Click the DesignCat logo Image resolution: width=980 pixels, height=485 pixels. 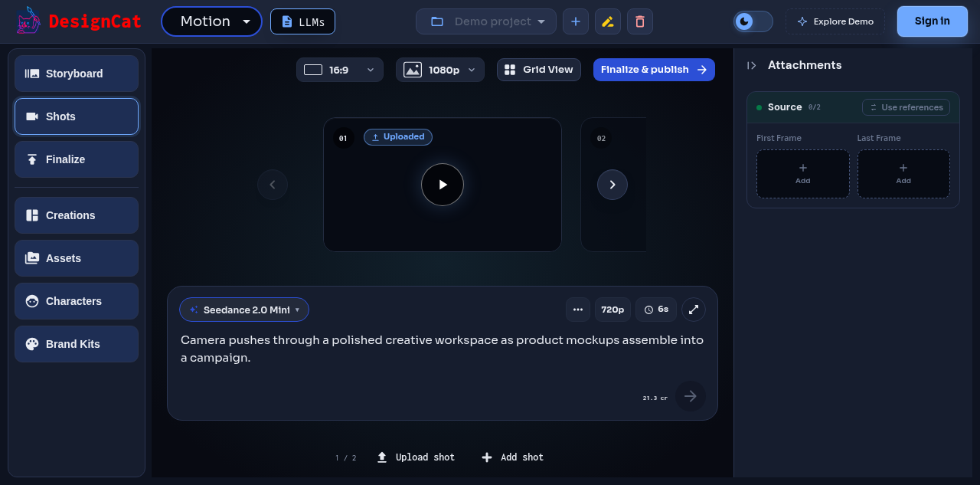point(79,21)
